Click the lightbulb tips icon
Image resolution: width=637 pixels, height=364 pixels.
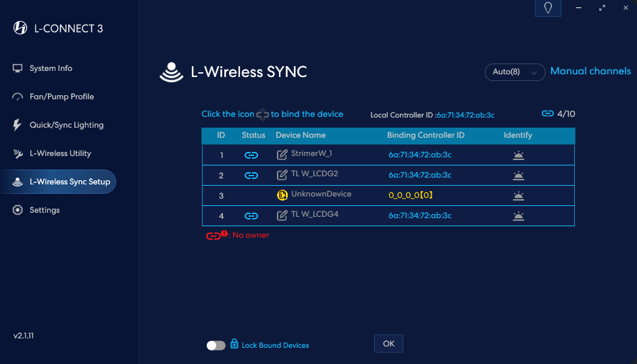(548, 7)
